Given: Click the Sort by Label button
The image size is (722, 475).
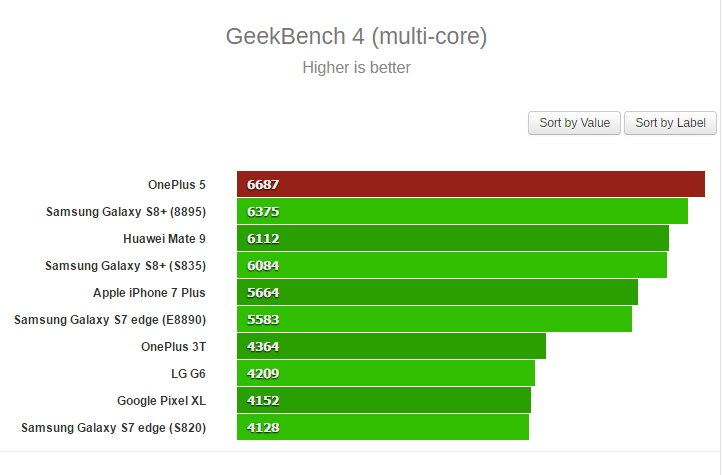Looking at the screenshot, I should tap(670, 123).
